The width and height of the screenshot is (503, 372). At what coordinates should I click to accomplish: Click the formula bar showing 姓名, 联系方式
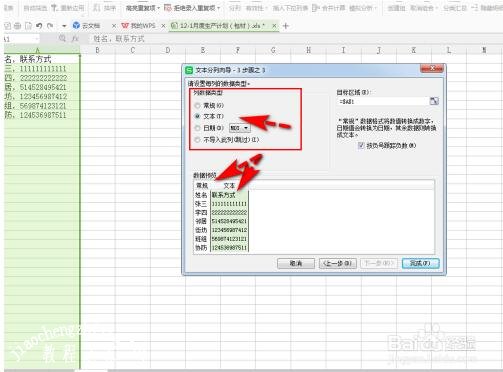[x=295, y=39]
